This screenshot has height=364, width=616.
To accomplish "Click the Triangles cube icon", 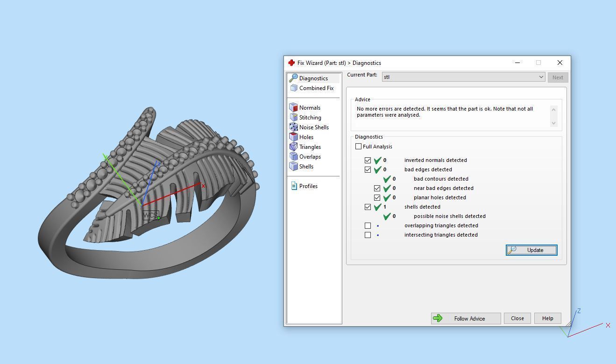I will (293, 147).
